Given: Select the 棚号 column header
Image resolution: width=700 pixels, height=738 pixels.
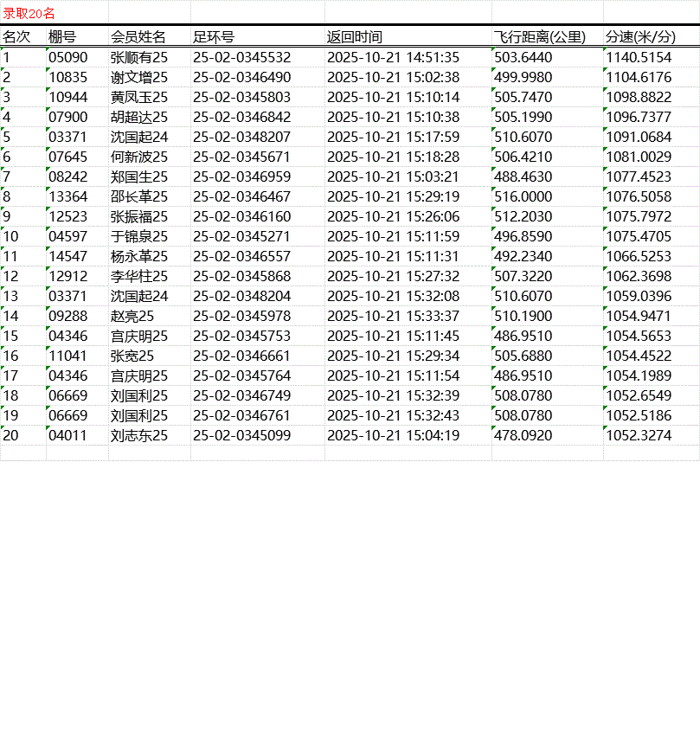Looking at the screenshot, I should click(x=62, y=37).
